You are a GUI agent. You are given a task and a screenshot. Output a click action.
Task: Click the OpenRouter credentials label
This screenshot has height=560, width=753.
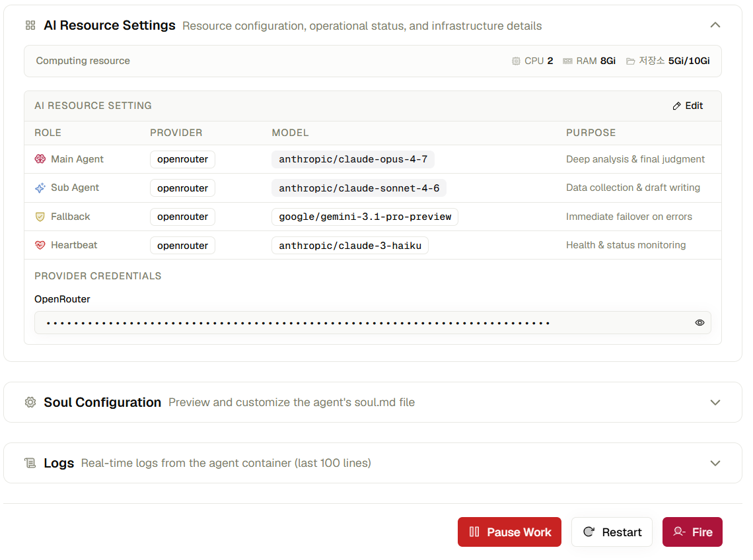click(63, 299)
